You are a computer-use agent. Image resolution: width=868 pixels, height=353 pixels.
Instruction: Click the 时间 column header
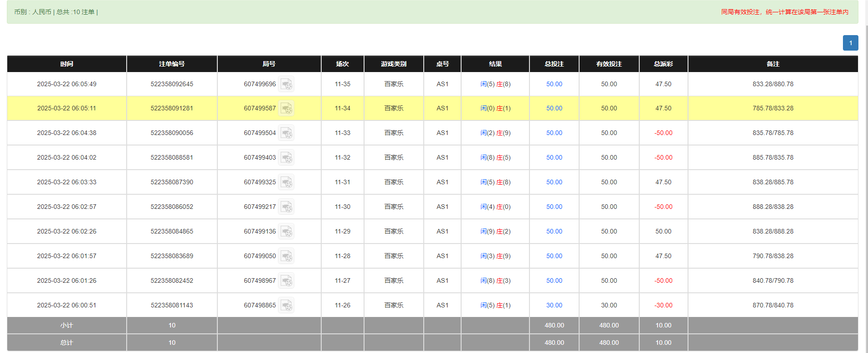click(67, 64)
